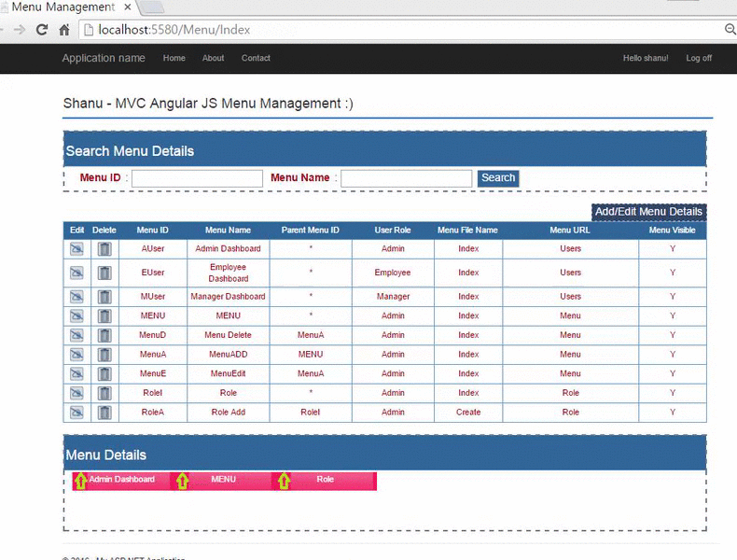Edit the MenuA row

click(76, 355)
